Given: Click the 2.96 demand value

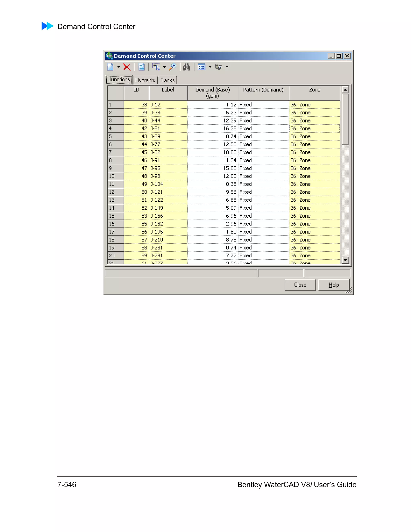Looking at the screenshot, I should coord(231,224).
